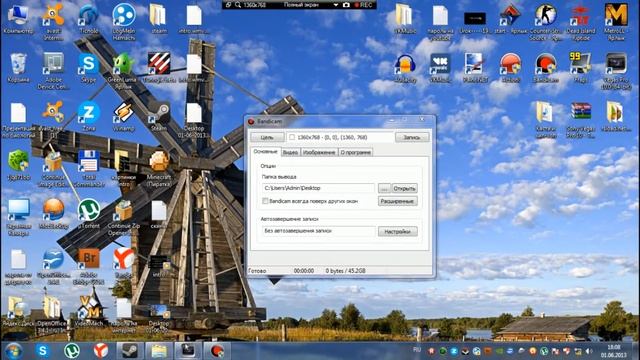Open the Winamp desktop shortcut
This screenshot has width=640, height=360.
coord(123,116)
